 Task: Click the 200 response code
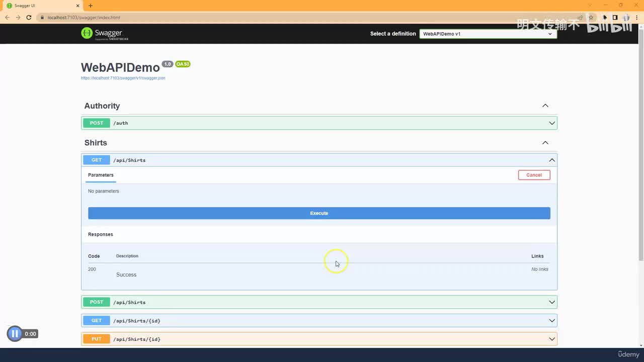pos(92,269)
